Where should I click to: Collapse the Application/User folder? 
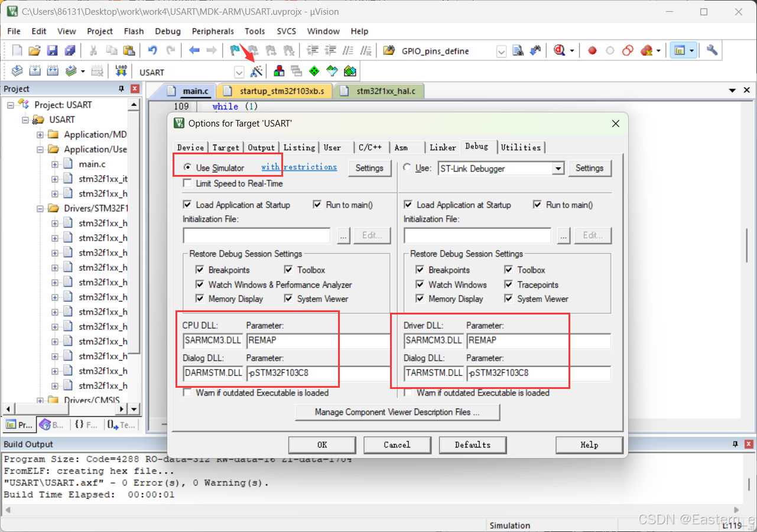coord(40,149)
